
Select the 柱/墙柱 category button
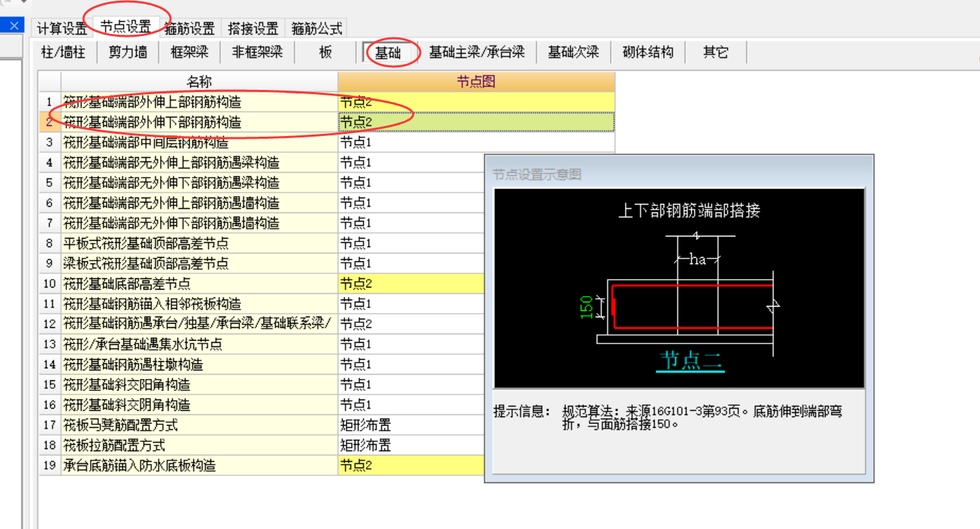pyautogui.click(x=63, y=52)
